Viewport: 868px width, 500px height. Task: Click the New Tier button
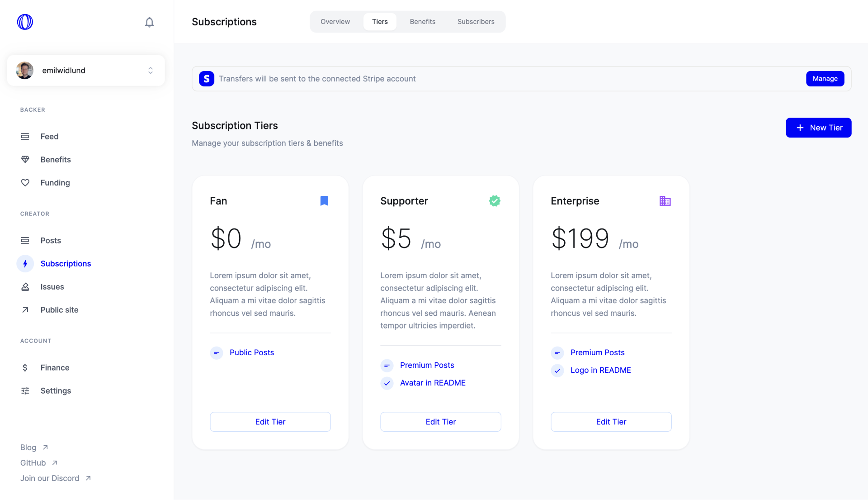pos(819,127)
